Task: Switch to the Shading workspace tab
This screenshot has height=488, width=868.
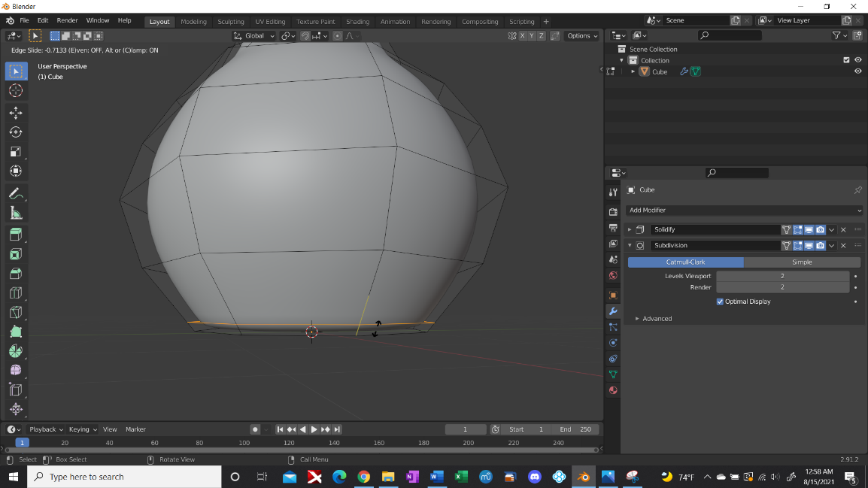Action: pos(357,22)
